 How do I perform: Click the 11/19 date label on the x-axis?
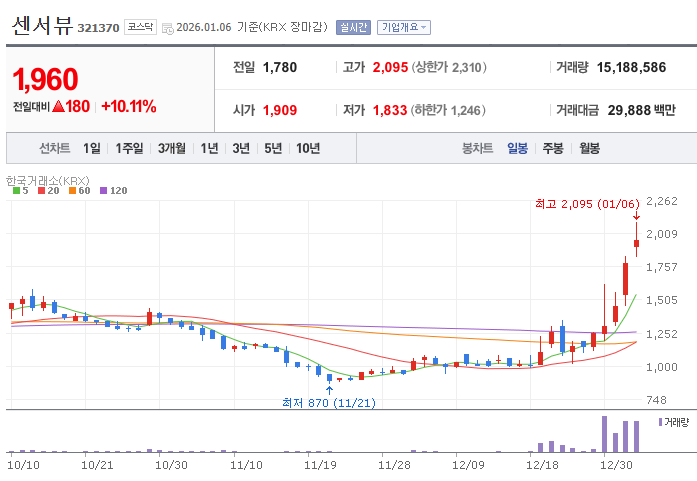coord(320,465)
